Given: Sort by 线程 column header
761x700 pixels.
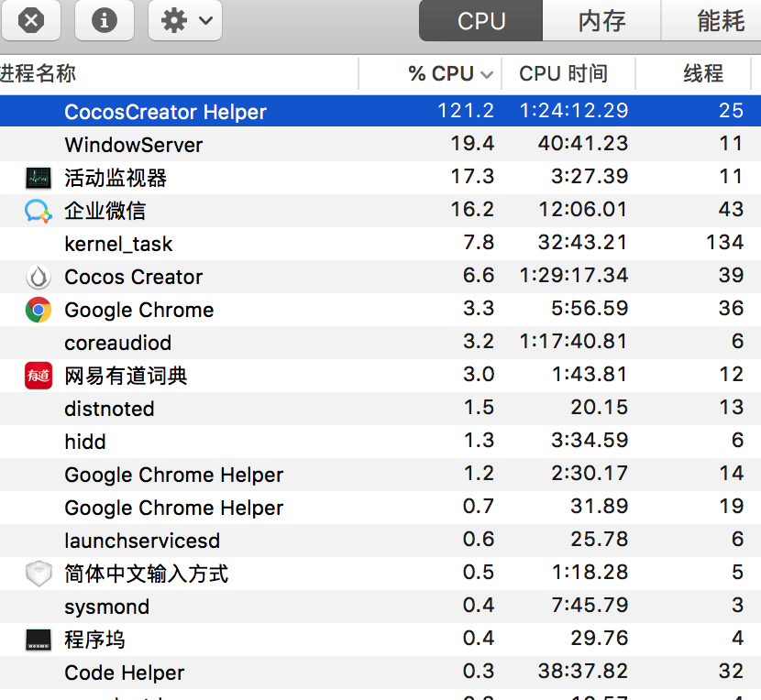Looking at the screenshot, I should (703, 74).
